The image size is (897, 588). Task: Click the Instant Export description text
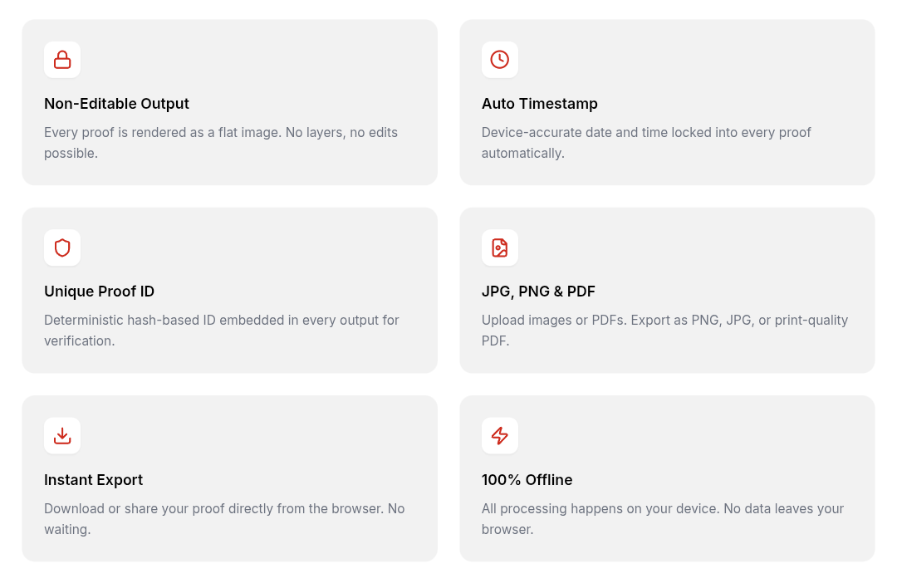point(223,518)
